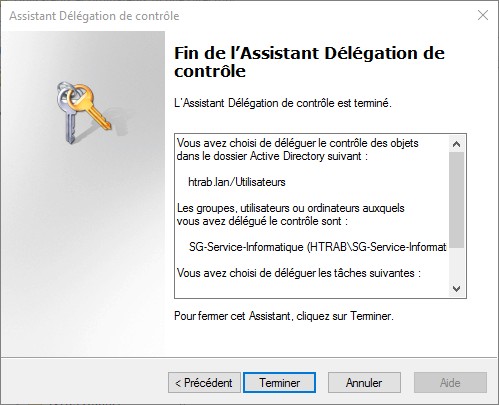Cancel the wizard with Annuler
This screenshot has width=499, height=405.
pos(364,382)
